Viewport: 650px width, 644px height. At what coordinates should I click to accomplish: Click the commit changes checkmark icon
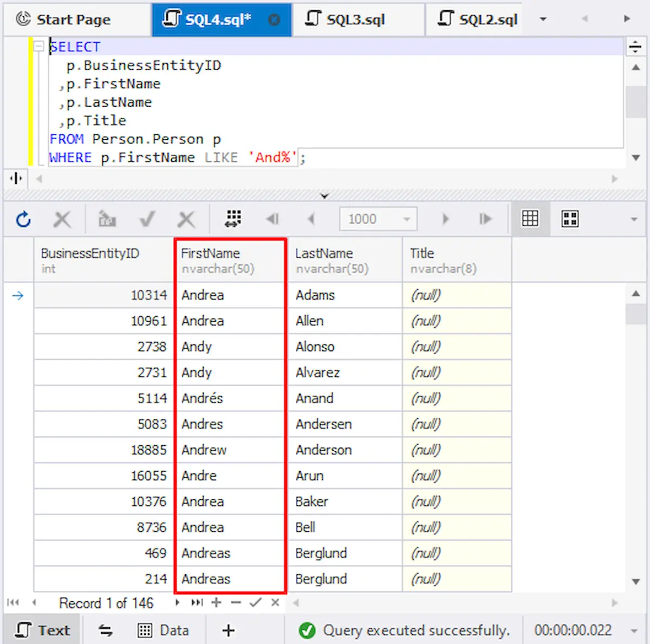tap(147, 219)
